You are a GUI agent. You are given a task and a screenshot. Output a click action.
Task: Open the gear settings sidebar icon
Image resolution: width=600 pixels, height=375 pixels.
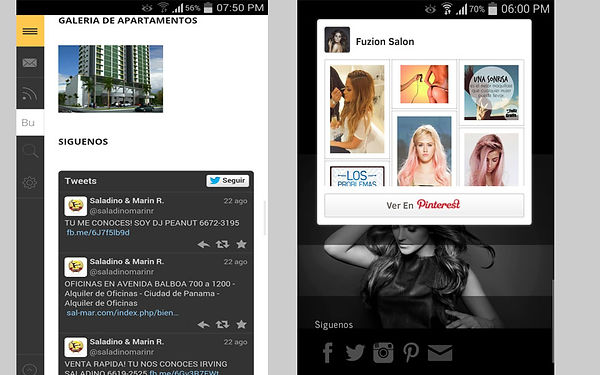[x=30, y=182]
